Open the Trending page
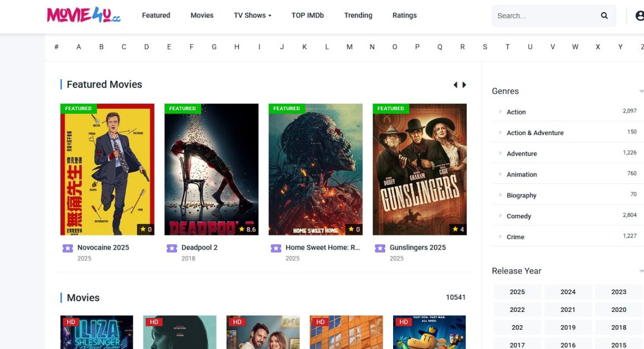Image resolution: width=644 pixels, height=349 pixels. point(358,15)
